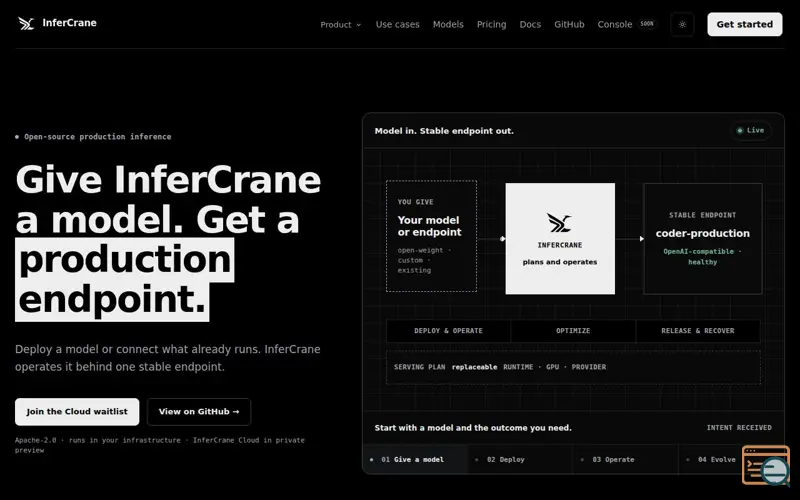
Task: Click the InferCrane brand name
Action: coord(69,23)
